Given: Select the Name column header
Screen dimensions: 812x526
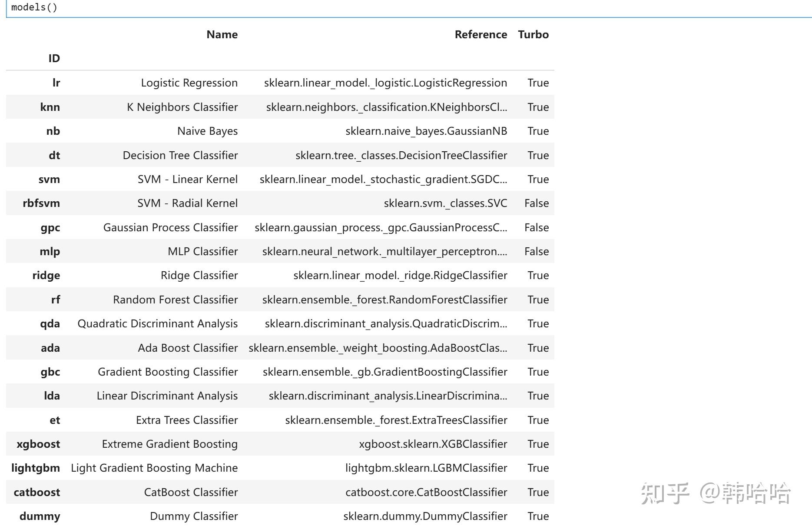Looking at the screenshot, I should pyautogui.click(x=222, y=35).
